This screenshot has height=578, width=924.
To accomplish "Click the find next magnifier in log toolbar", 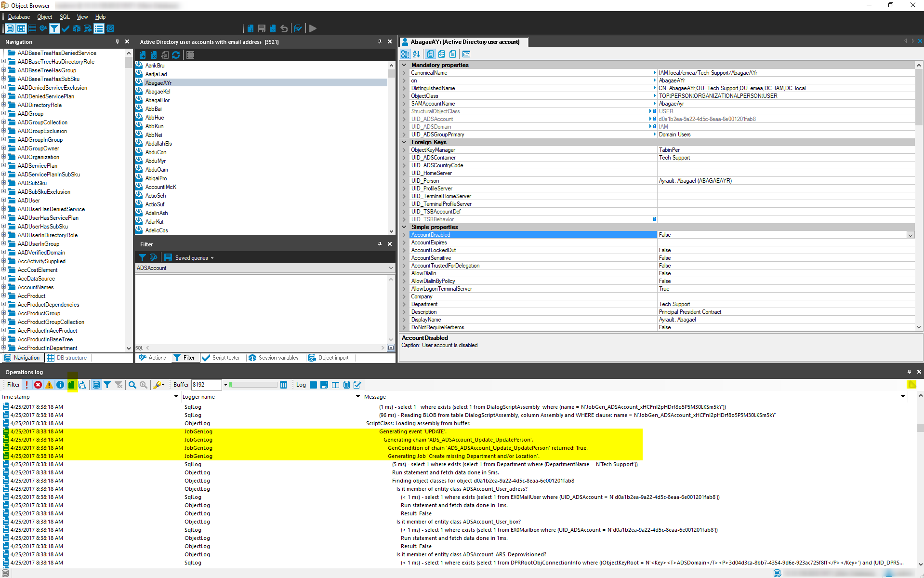I will coord(144,385).
